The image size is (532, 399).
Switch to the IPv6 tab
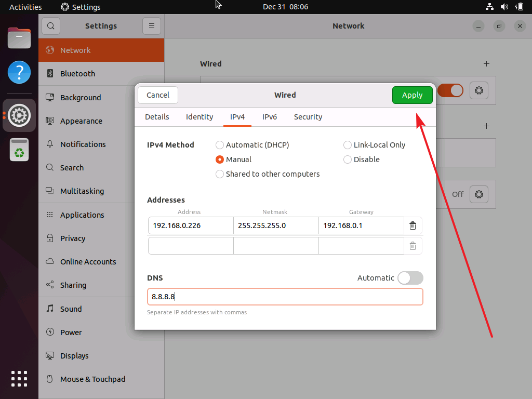270,117
